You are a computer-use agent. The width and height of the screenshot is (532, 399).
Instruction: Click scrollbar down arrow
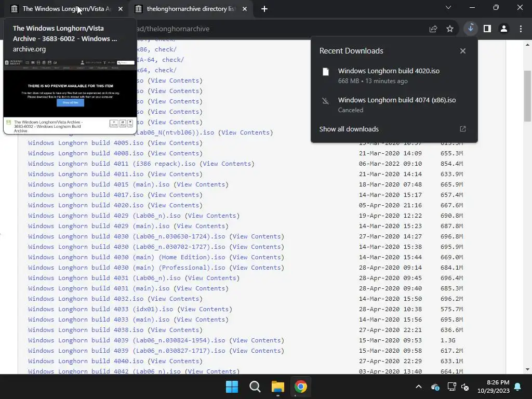click(x=527, y=369)
